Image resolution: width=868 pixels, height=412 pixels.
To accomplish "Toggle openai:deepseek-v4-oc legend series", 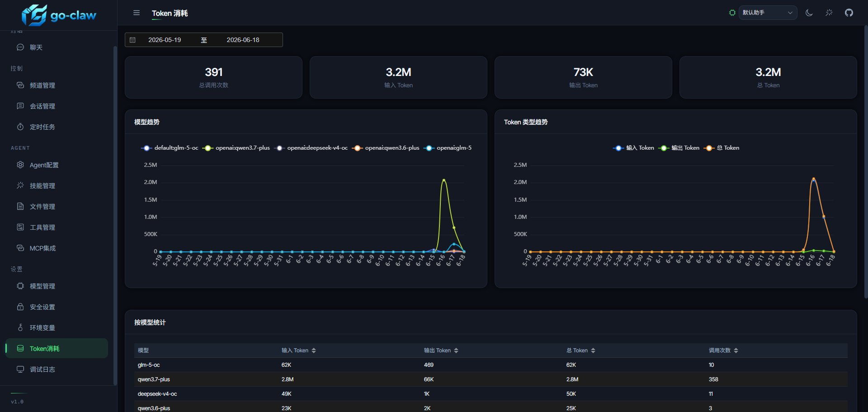I will point(311,148).
